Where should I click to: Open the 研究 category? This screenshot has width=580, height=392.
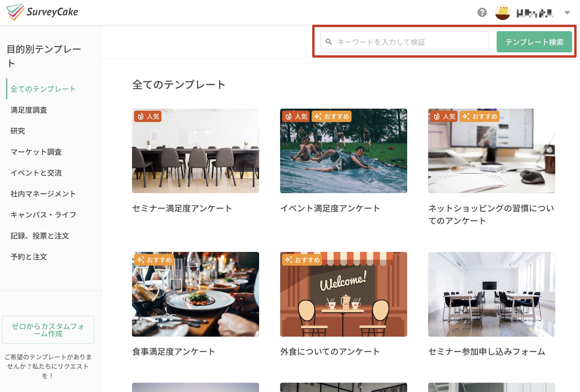coord(18,131)
